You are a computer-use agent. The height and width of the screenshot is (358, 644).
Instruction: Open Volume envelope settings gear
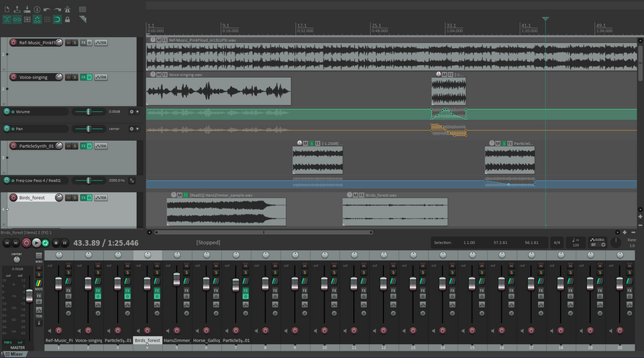[131, 112]
